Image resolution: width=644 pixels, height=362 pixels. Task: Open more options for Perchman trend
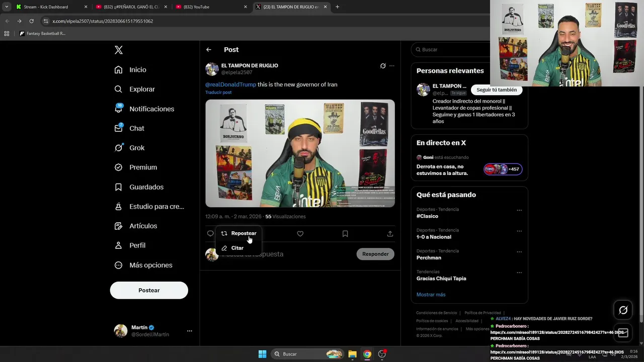[519, 252]
